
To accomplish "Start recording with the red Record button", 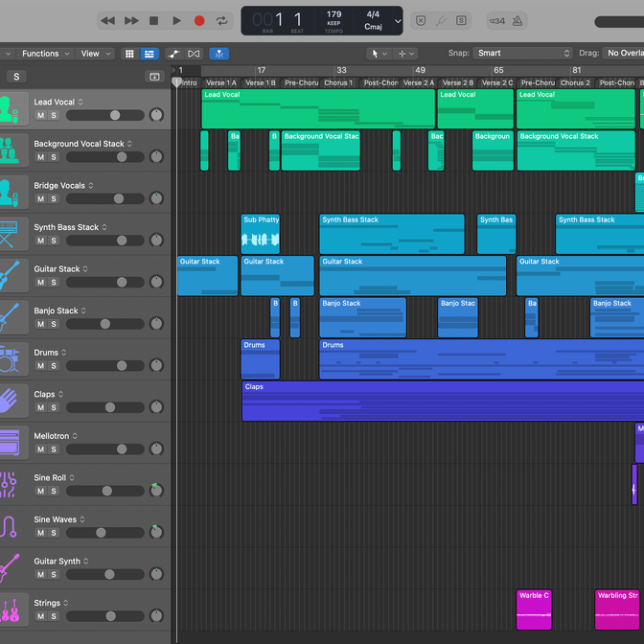I will [199, 20].
